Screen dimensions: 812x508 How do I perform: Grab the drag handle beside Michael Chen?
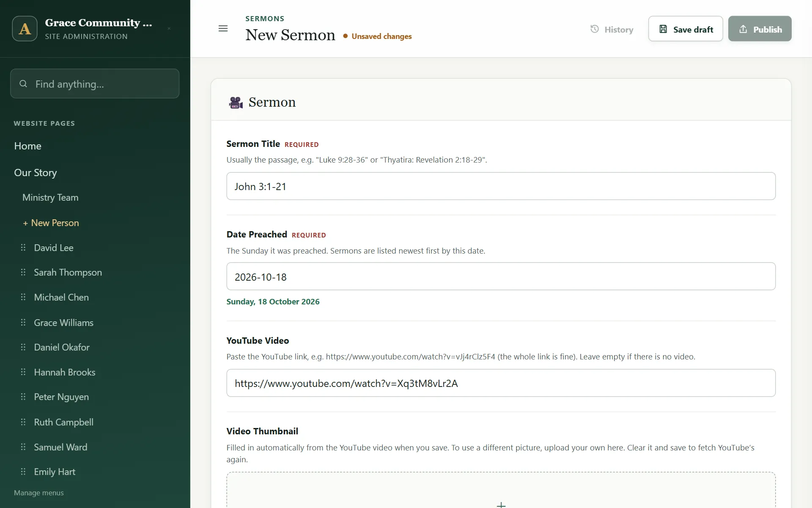pos(23,297)
